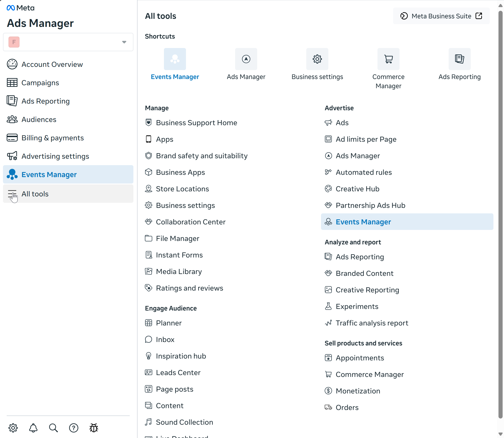Click the scroll down arrow on scrollbar

(500, 434)
